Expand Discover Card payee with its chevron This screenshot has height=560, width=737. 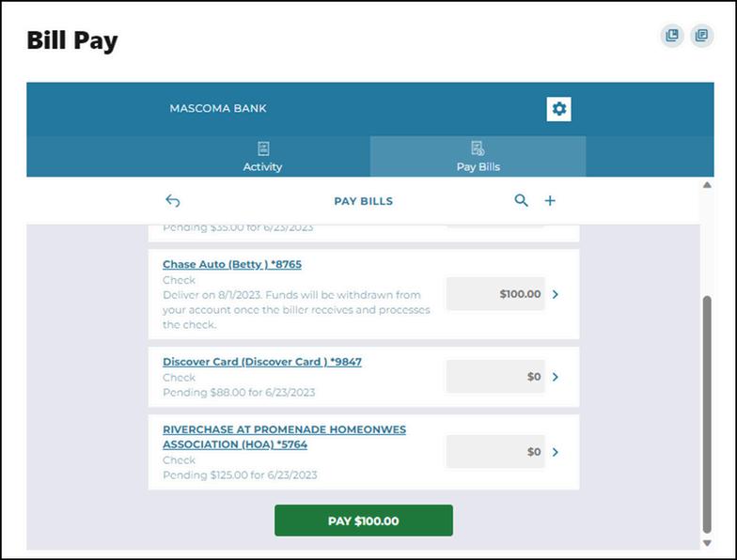point(556,377)
